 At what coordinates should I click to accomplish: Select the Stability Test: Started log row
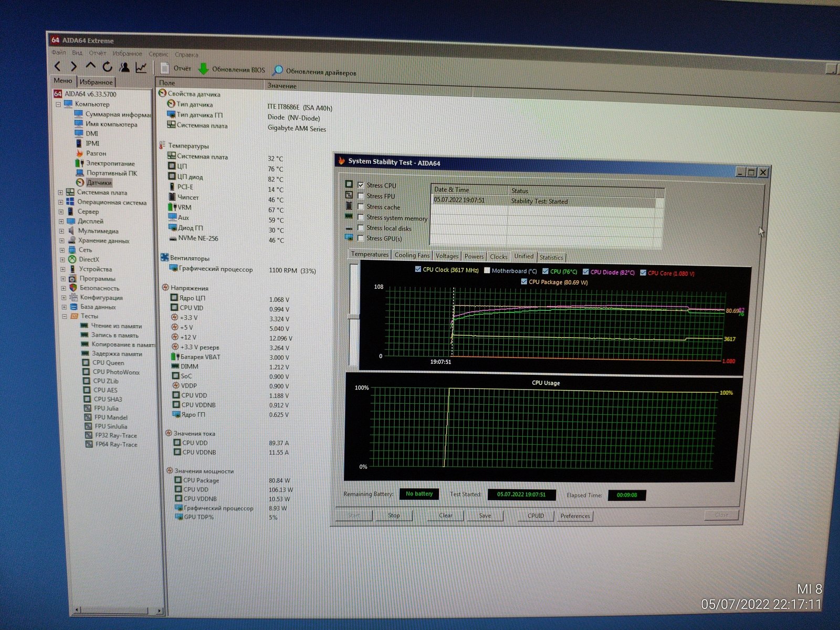click(544, 201)
